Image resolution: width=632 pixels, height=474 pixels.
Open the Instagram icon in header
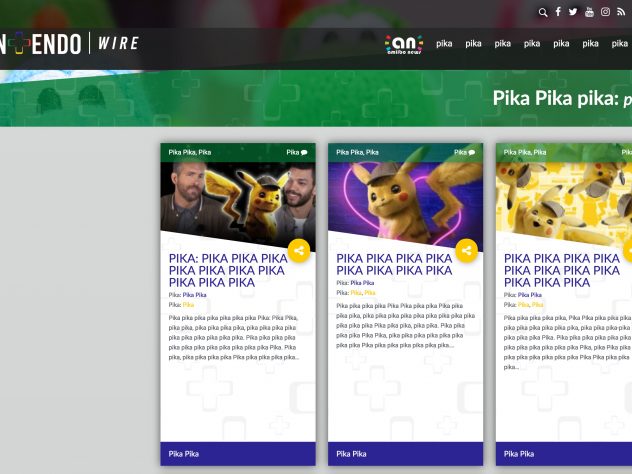[x=605, y=12]
